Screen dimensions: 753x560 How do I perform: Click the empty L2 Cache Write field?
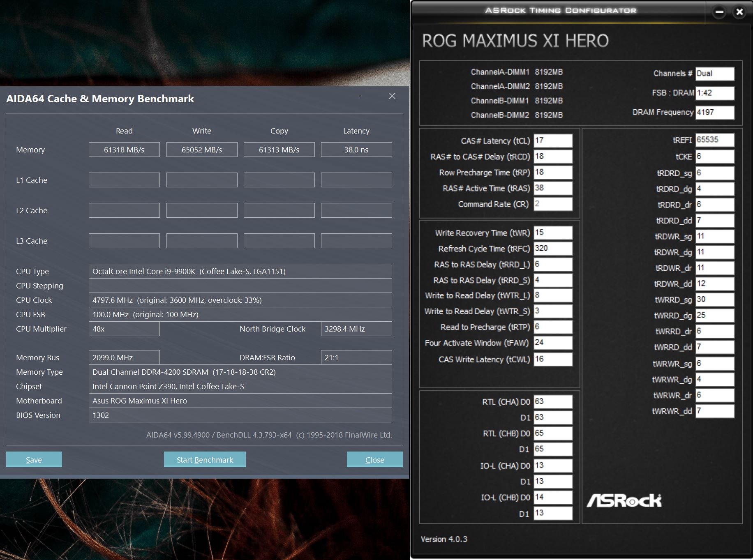pos(202,210)
